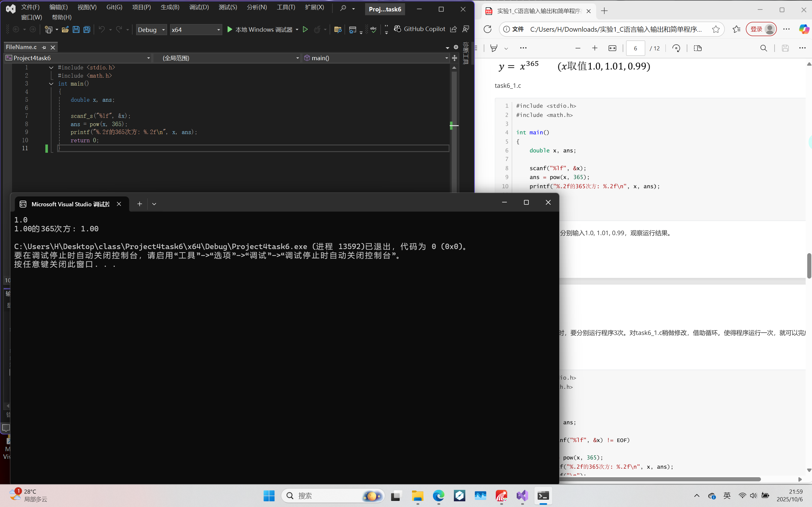
Task: Open the main() member dropdown
Action: click(x=376, y=58)
